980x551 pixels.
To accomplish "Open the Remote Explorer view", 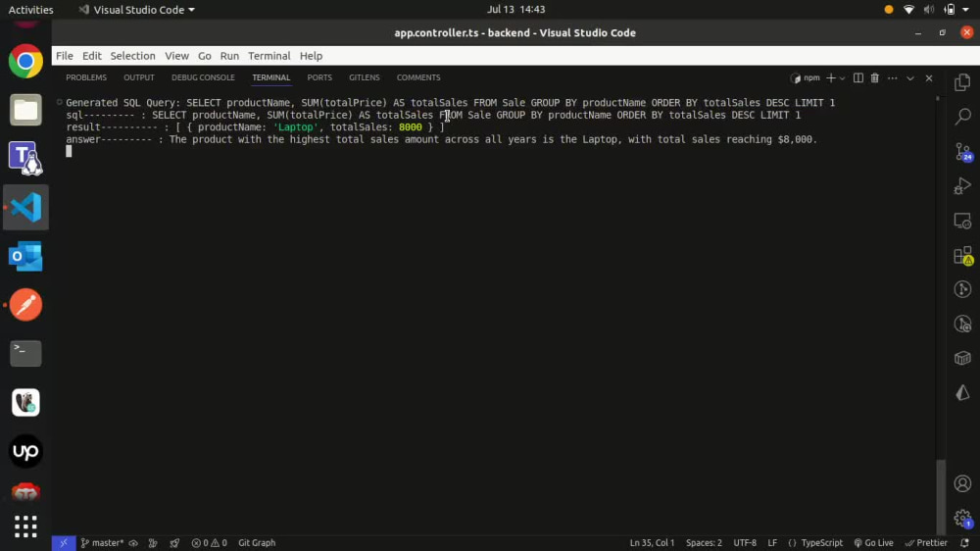I will click(x=962, y=221).
